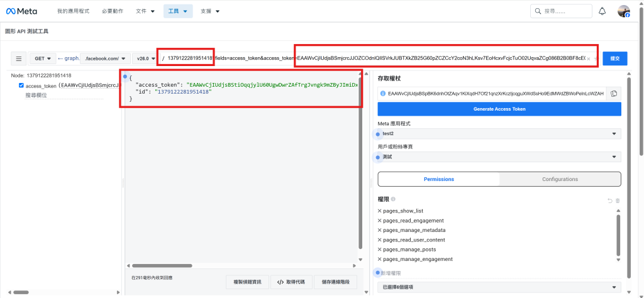This screenshot has width=644, height=298.
Task: Open the GET method dropdown
Action: (x=43, y=58)
